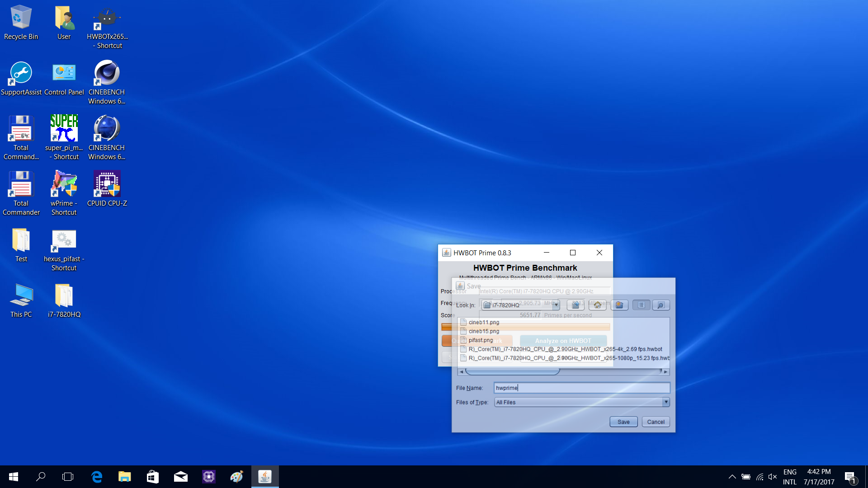Image resolution: width=868 pixels, height=488 pixels.
Task: Click the File Name input field
Action: 582,388
